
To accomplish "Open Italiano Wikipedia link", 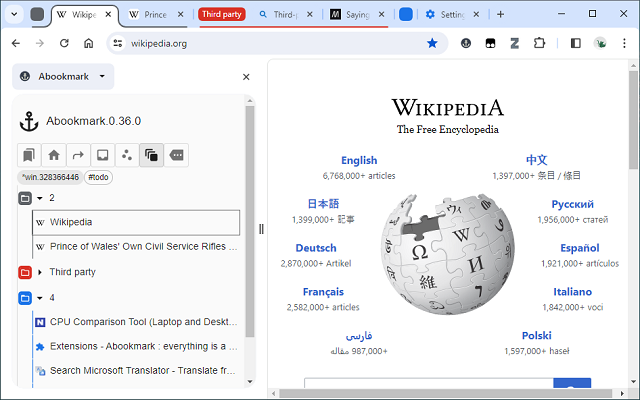I will coord(572,292).
